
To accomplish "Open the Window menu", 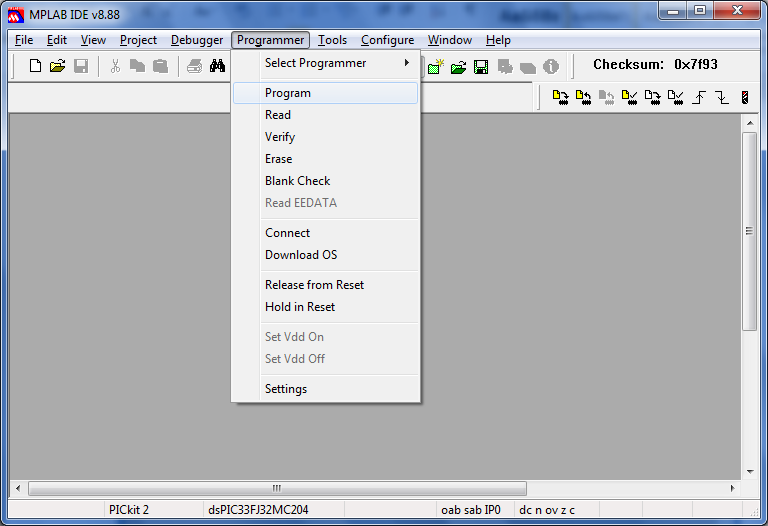I will pyautogui.click(x=450, y=40).
